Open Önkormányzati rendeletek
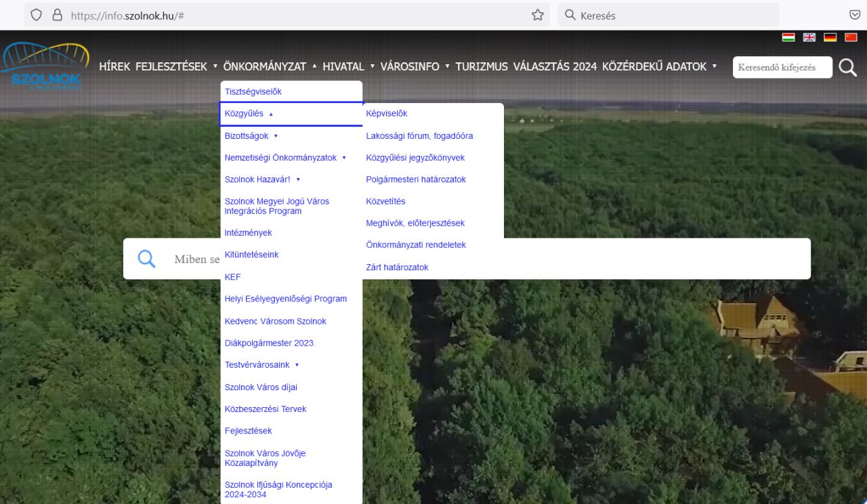The width and height of the screenshot is (867, 504). [x=416, y=245]
